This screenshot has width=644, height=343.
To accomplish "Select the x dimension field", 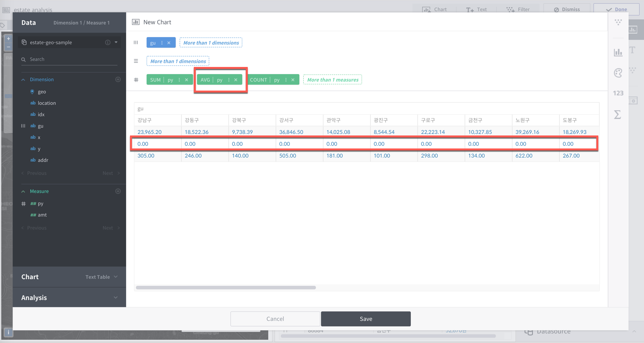I will click(39, 137).
